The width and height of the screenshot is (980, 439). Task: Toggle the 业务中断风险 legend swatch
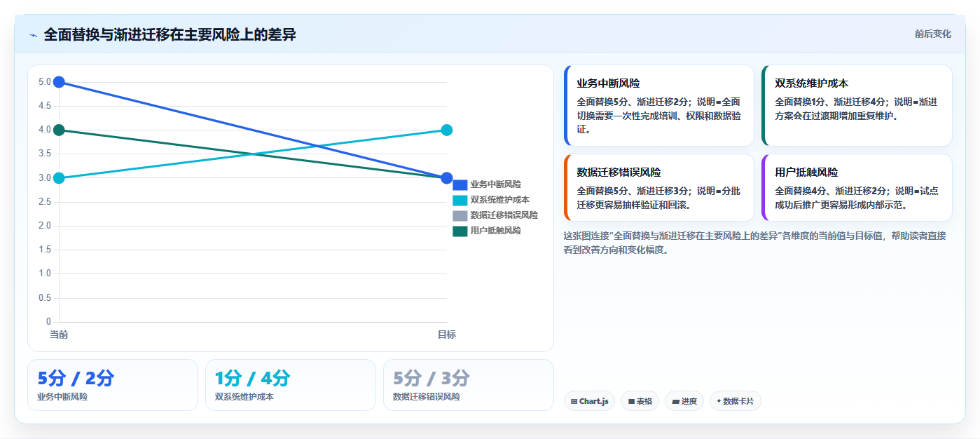460,184
